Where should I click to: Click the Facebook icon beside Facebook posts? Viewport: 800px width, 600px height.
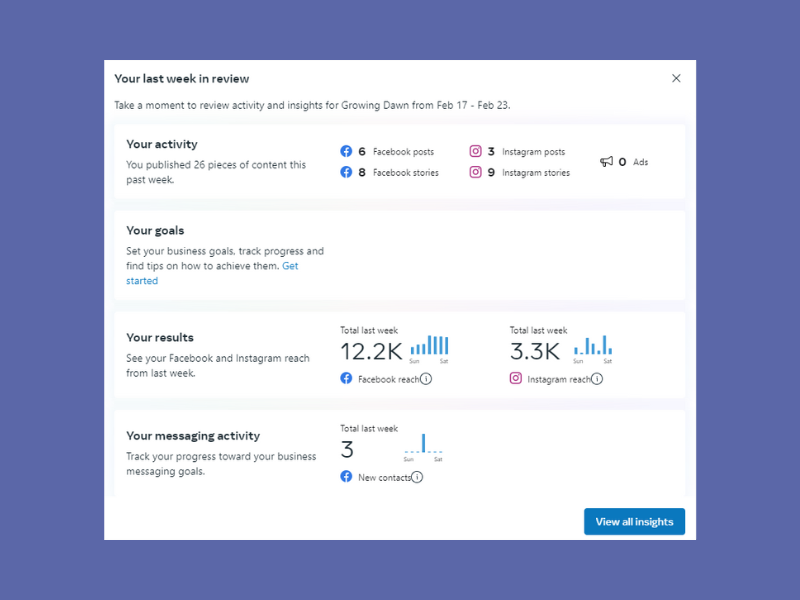346,152
